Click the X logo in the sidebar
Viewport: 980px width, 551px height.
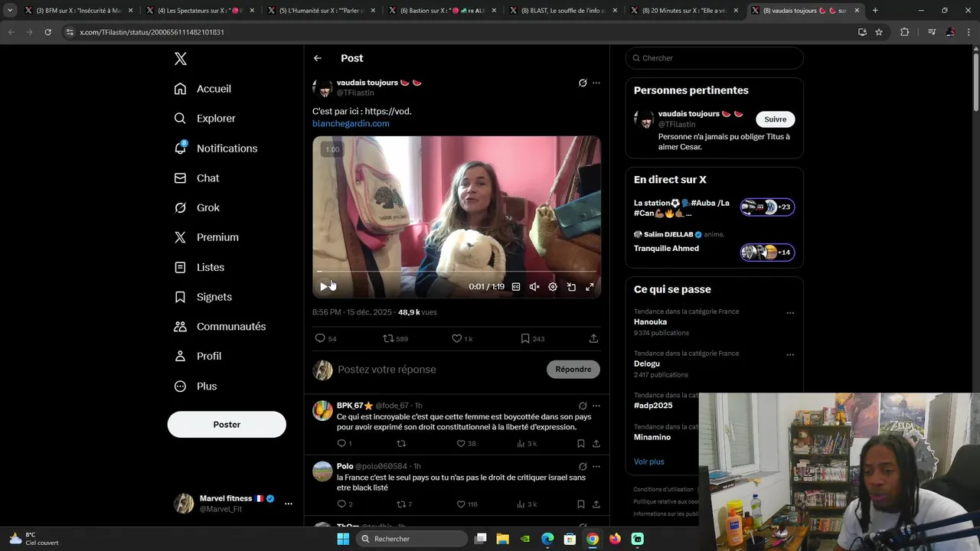point(180,59)
